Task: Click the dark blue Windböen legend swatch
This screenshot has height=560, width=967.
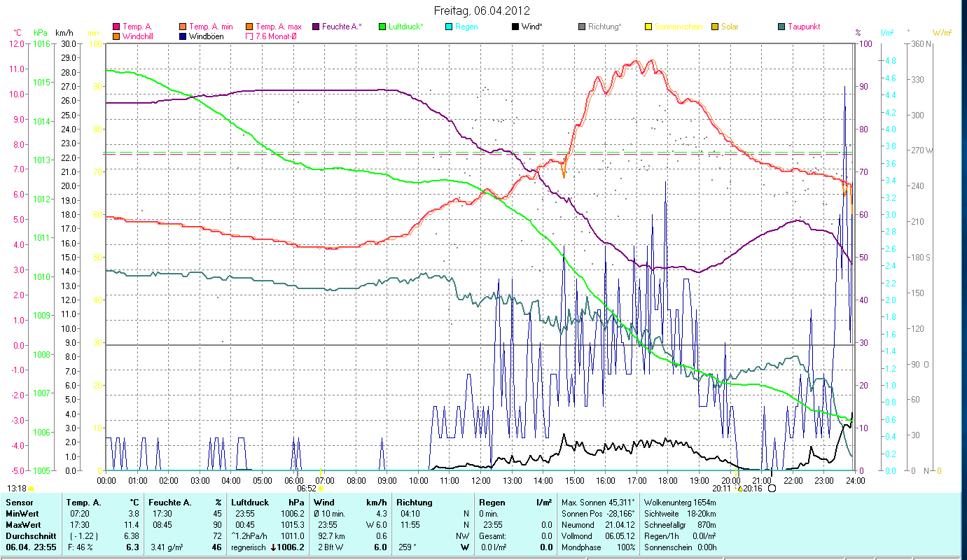Action: tap(183, 36)
